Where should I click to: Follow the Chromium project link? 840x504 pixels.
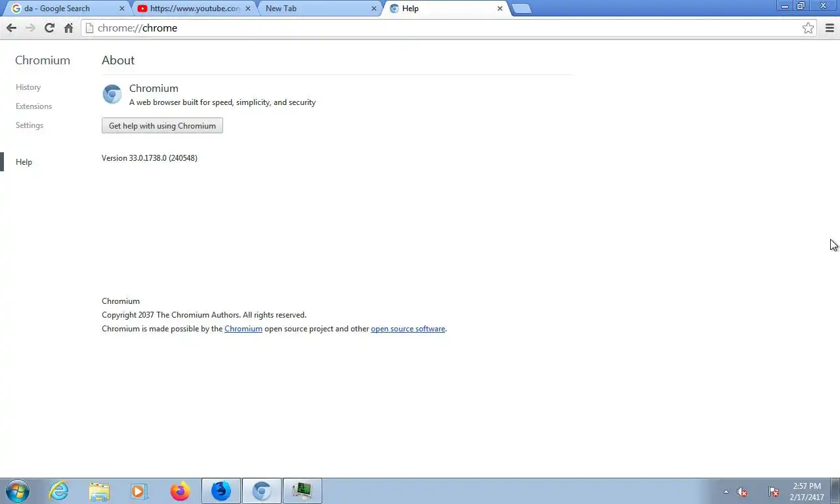[x=243, y=329]
